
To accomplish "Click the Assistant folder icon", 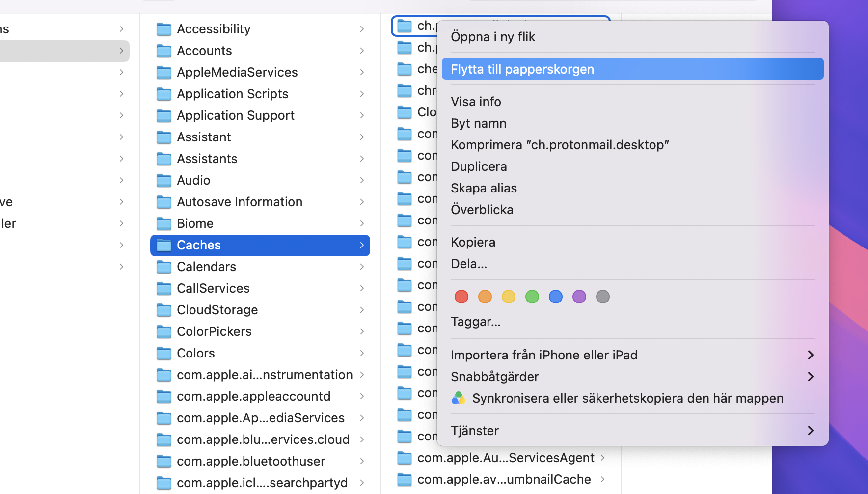I will (164, 137).
